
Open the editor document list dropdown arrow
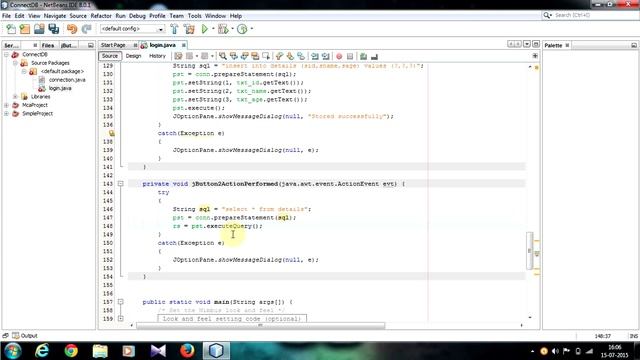point(527,44)
